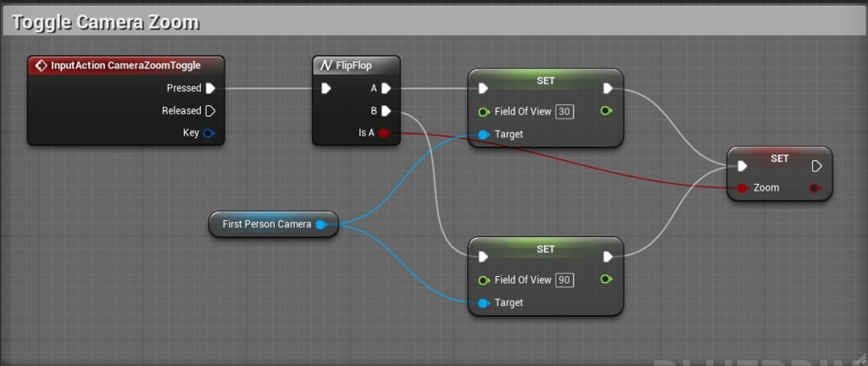Click the FlipFlop macro icon
The height and width of the screenshot is (366, 868).
click(x=326, y=66)
